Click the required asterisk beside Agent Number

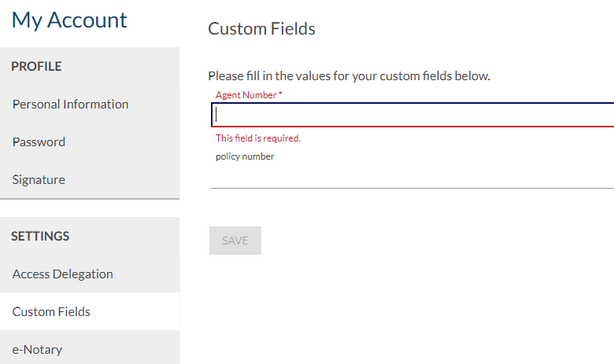coord(280,94)
